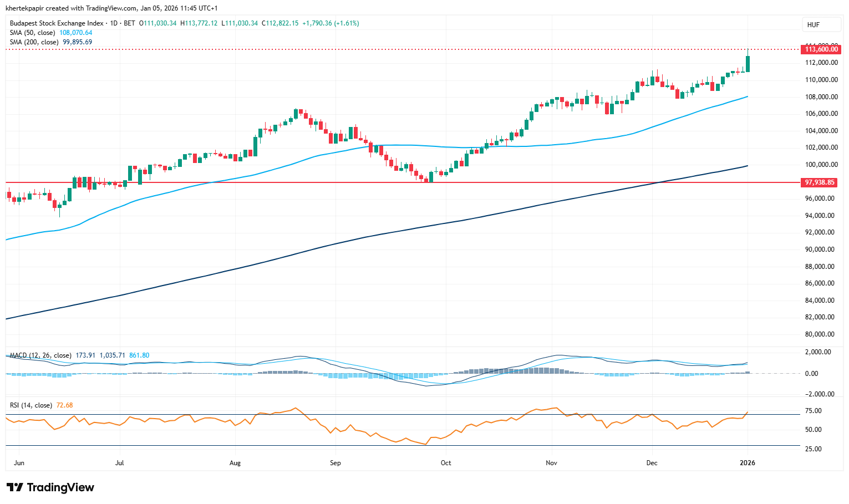The width and height of the screenshot is (849, 504).
Task: Click the Jul label on time axis
Action: 119,462
